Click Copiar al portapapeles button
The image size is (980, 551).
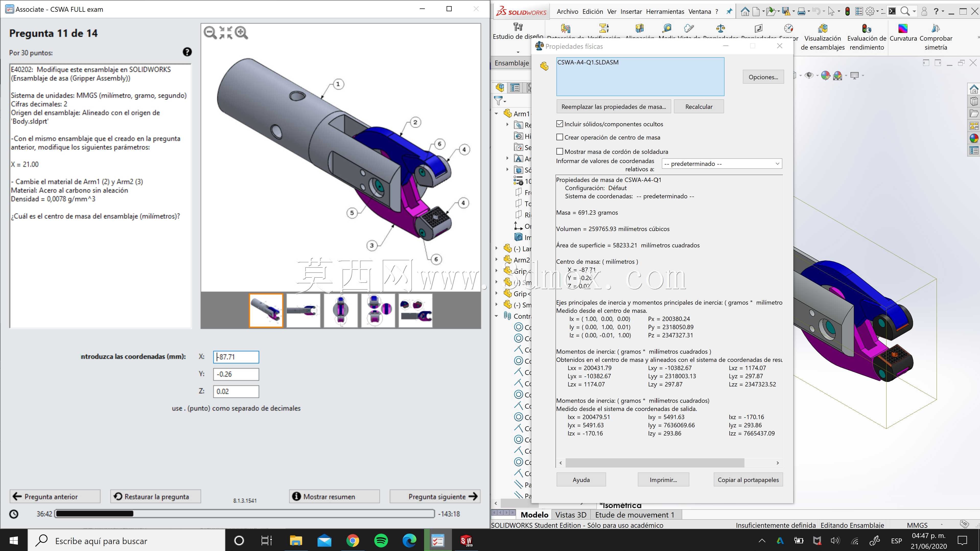point(748,480)
